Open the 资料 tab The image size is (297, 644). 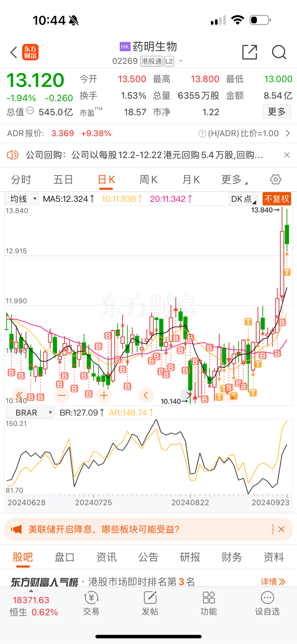coord(274,557)
